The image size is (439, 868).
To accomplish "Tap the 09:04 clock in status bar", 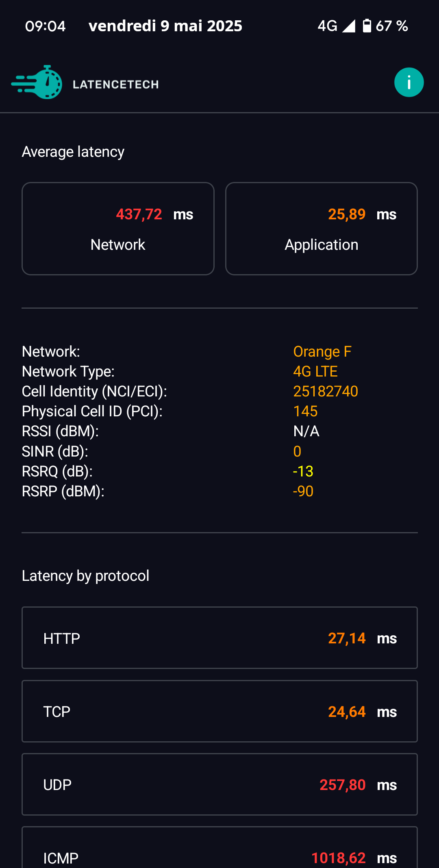I will click(x=45, y=26).
